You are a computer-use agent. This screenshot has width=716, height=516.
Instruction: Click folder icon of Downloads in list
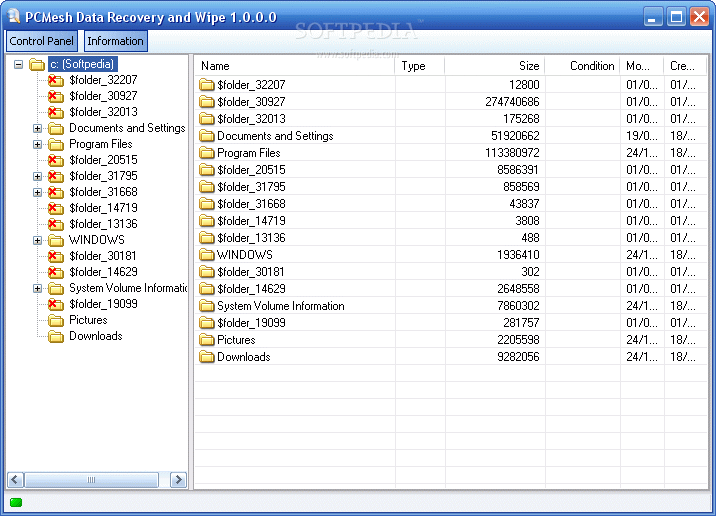207,357
